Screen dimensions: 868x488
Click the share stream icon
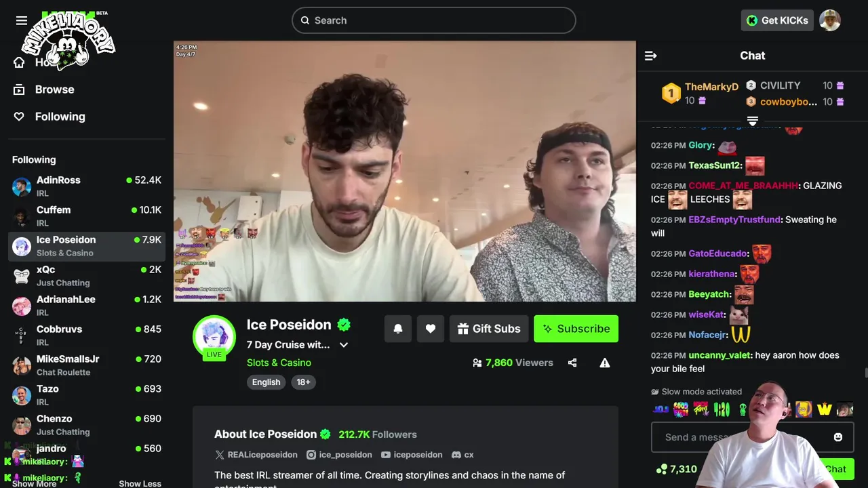point(572,363)
